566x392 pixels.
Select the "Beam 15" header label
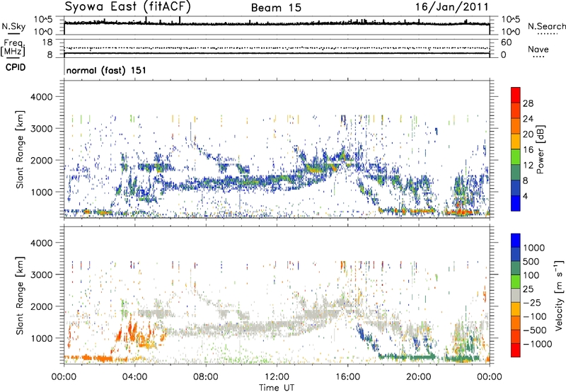pyautogui.click(x=276, y=8)
